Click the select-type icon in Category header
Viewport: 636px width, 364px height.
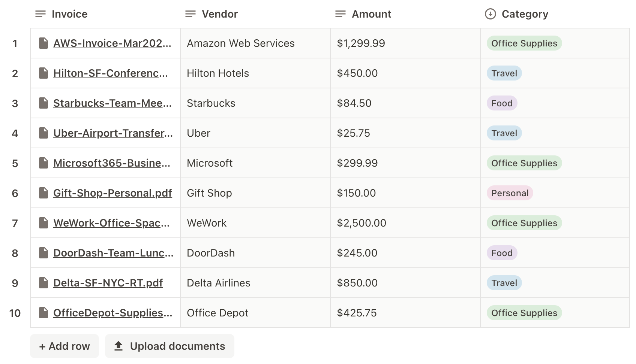[x=490, y=14]
